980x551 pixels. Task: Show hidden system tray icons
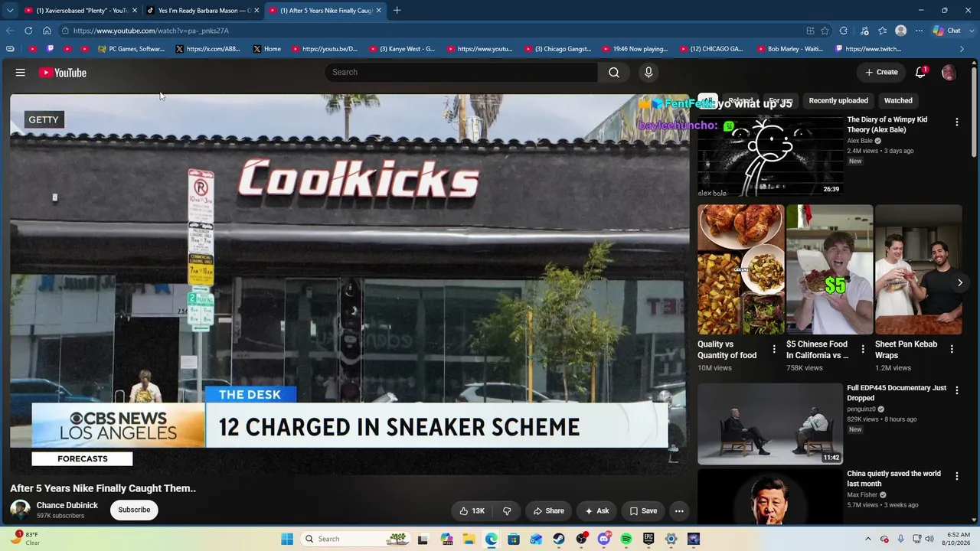[867, 539]
